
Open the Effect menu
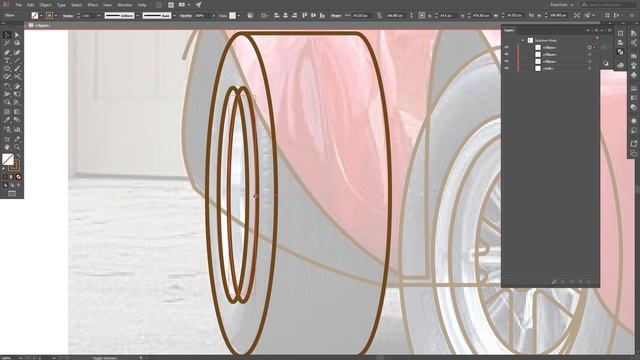tap(93, 5)
